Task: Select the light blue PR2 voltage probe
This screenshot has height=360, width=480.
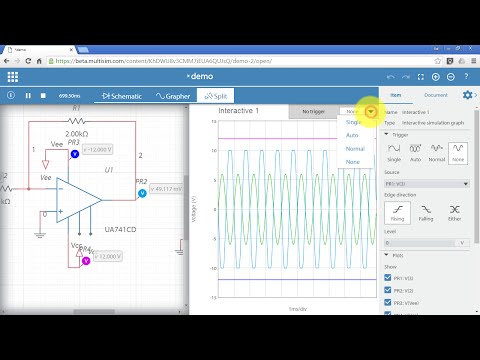Action: click(x=142, y=193)
